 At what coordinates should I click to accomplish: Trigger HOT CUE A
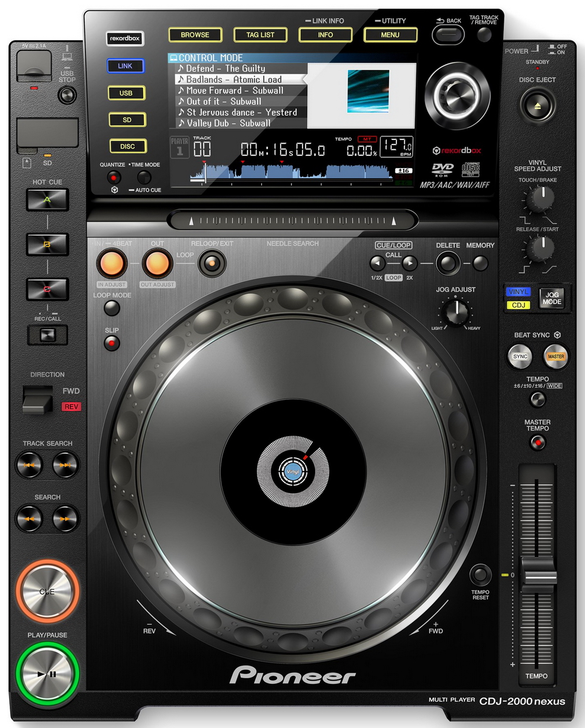click(47, 200)
